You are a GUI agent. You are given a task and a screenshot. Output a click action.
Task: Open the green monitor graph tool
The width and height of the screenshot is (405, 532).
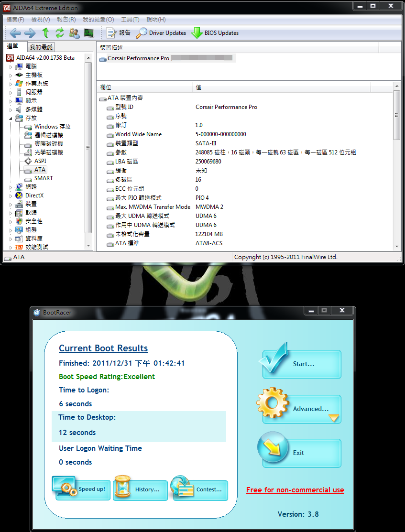point(89,33)
